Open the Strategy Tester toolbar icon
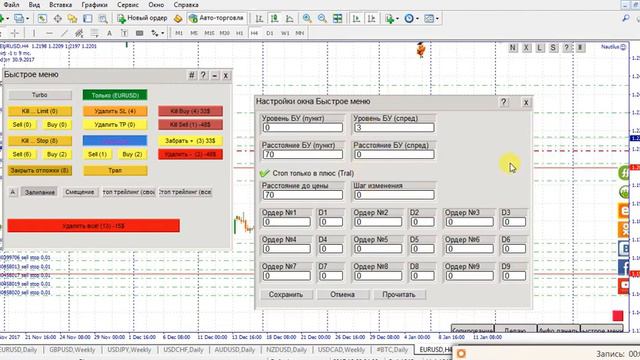This screenshot has height=360, width=640. 103,18
